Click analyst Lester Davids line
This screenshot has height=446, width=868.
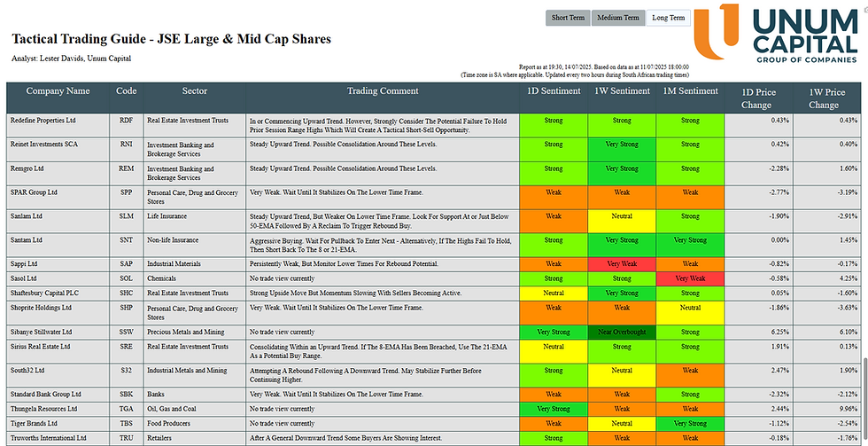tap(72, 59)
